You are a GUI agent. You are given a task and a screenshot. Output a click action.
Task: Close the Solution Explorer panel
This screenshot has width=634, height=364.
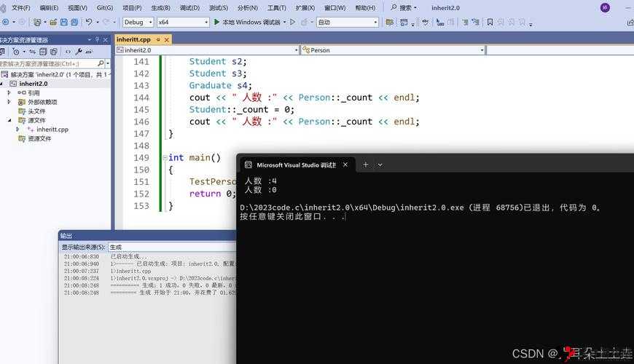point(106,39)
